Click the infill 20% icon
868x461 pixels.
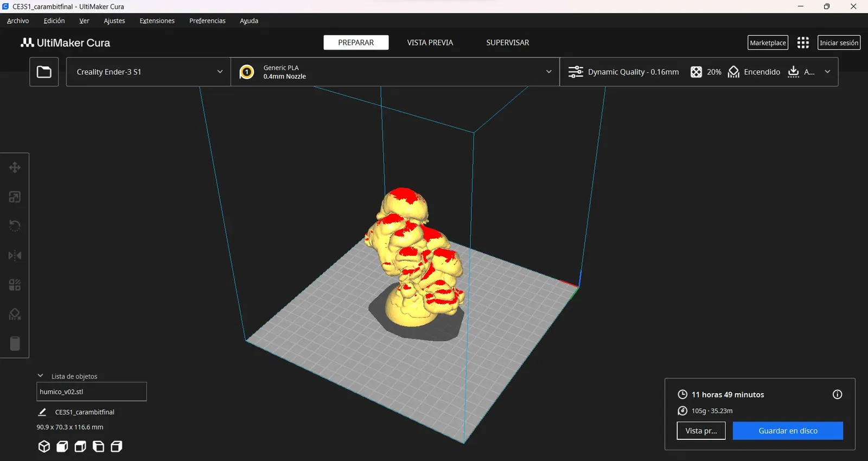tap(696, 72)
